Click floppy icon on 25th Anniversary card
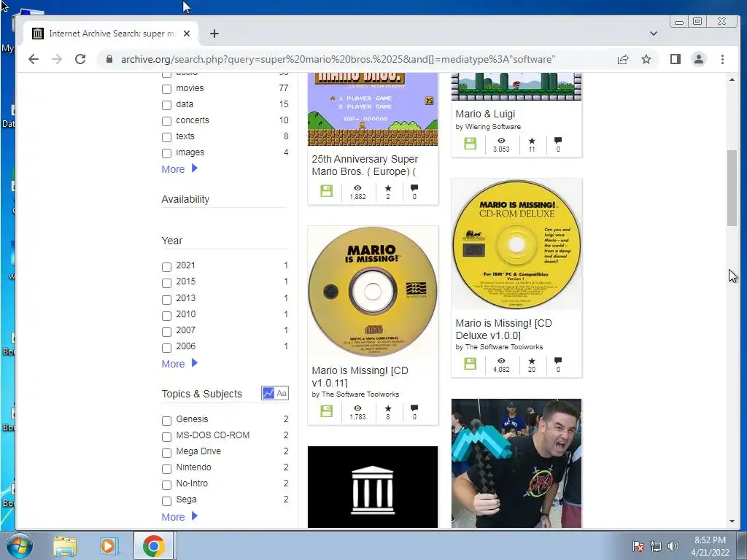Viewport: 747px width, 560px height. pyautogui.click(x=326, y=191)
